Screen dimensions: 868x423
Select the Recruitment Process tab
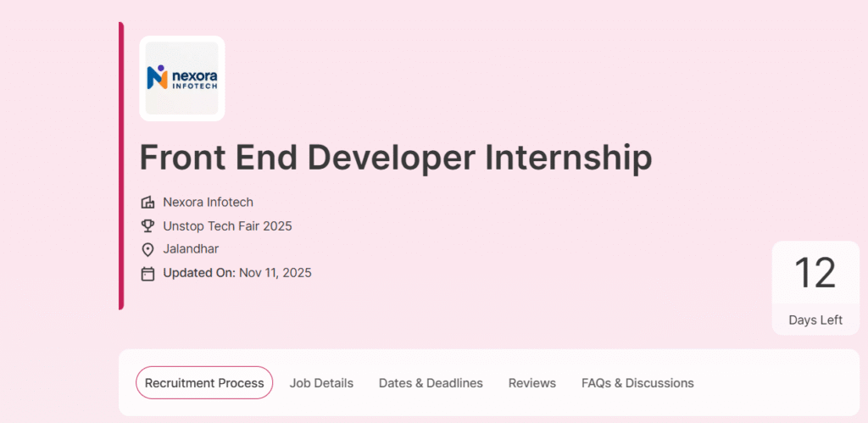pos(204,383)
